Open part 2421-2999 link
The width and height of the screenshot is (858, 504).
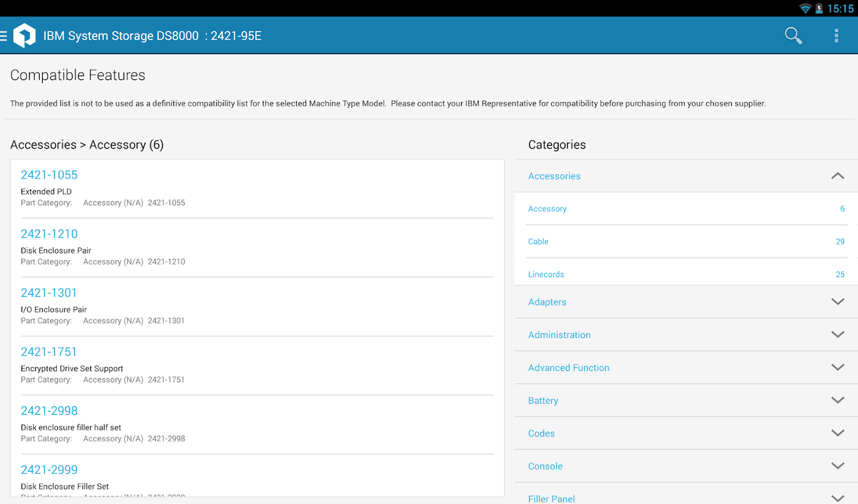coord(49,470)
